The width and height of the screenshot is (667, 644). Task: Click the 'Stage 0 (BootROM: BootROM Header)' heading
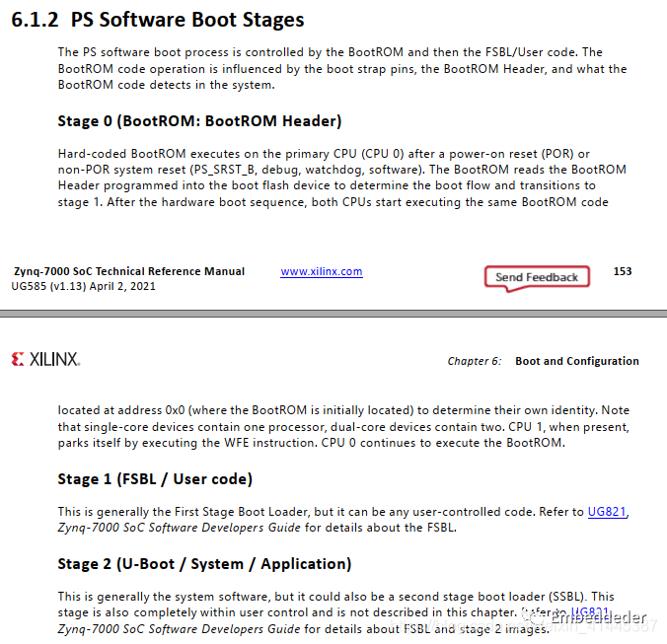click(199, 121)
